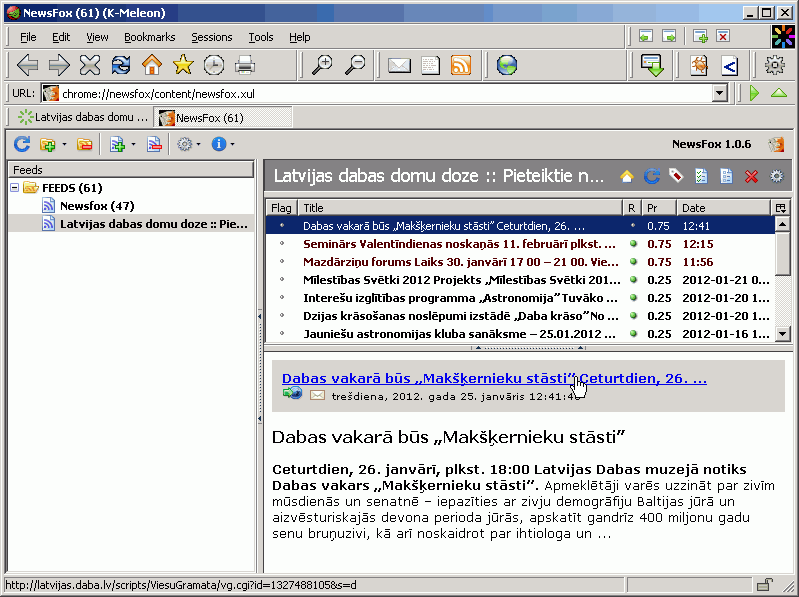This screenshot has width=799, height=597.
Task: Click the feed home page icon
Action: [627, 176]
